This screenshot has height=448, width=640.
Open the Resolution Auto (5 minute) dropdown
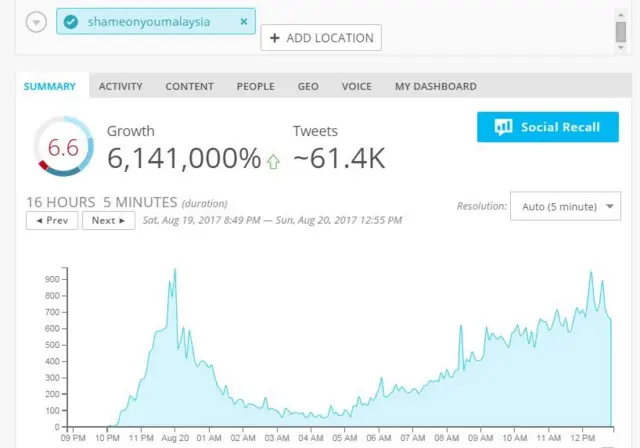[566, 207]
